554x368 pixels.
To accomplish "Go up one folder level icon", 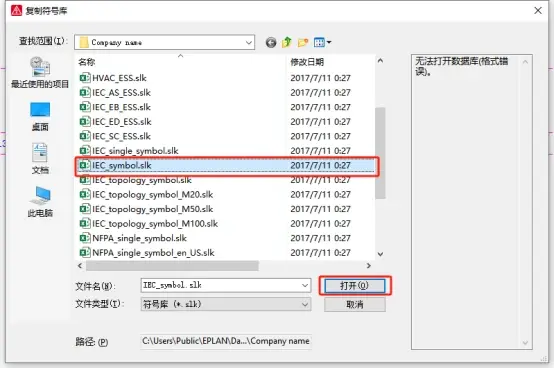I will point(287,42).
